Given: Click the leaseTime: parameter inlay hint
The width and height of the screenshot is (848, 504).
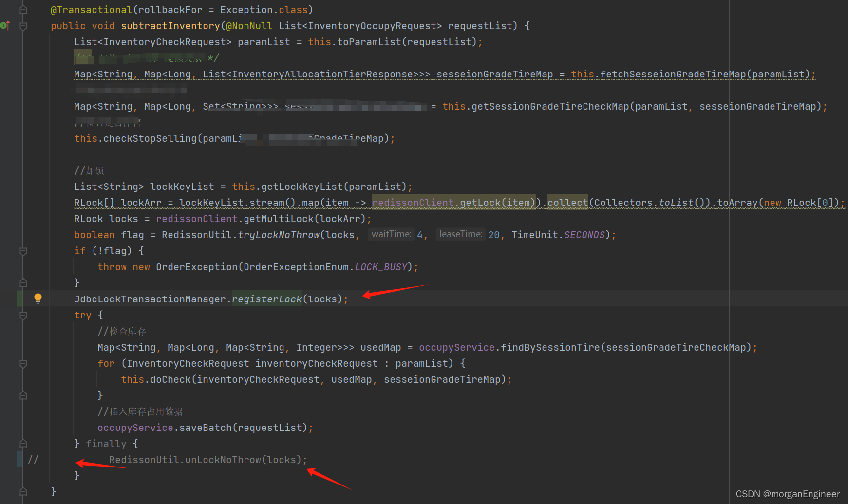Looking at the screenshot, I should point(461,234).
